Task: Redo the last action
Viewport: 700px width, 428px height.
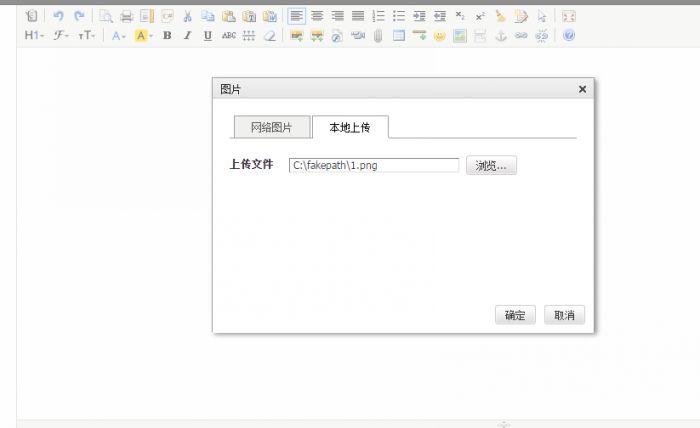Action: coord(79,16)
